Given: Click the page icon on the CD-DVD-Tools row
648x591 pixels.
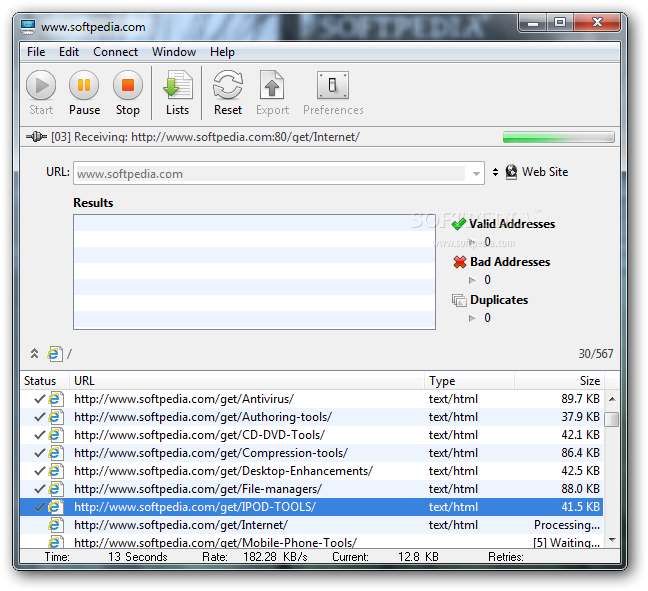Looking at the screenshot, I should tap(56, 435).
